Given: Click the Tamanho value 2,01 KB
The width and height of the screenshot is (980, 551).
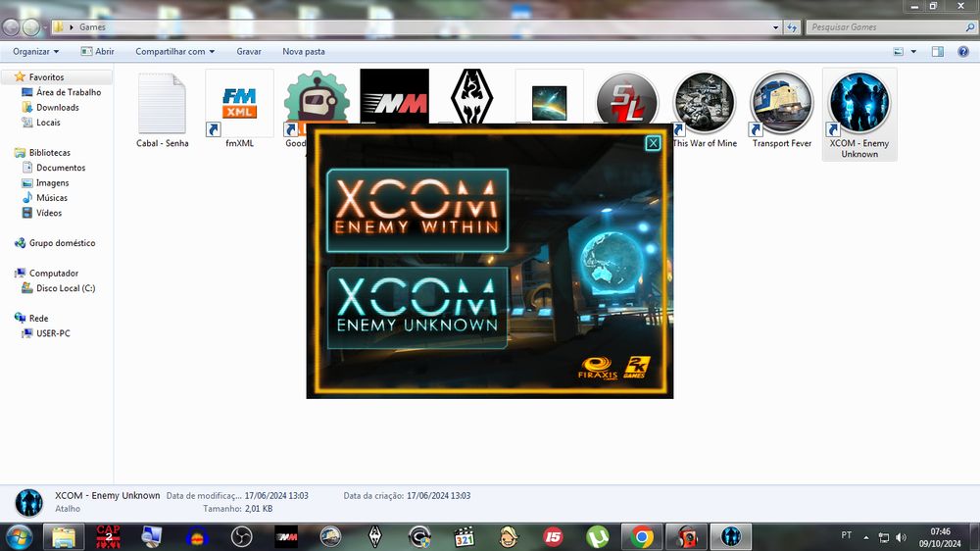Looking at the screenshot, I should coord(259,509).
